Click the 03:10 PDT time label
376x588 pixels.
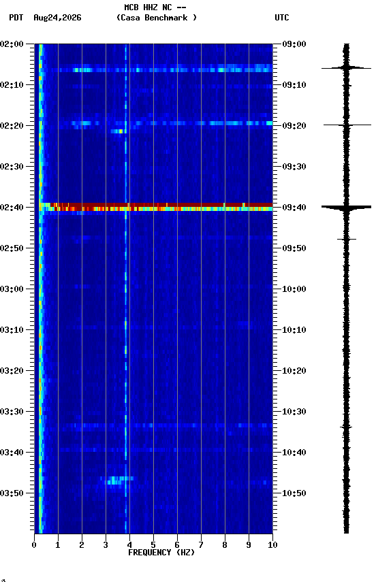tap(12, 330)
